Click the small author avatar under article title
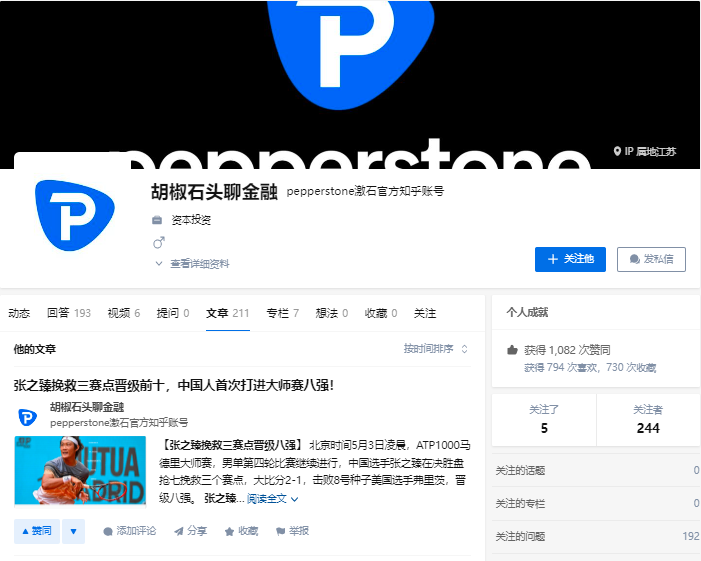This screenshot has width=701, height=561. [27, 418]
